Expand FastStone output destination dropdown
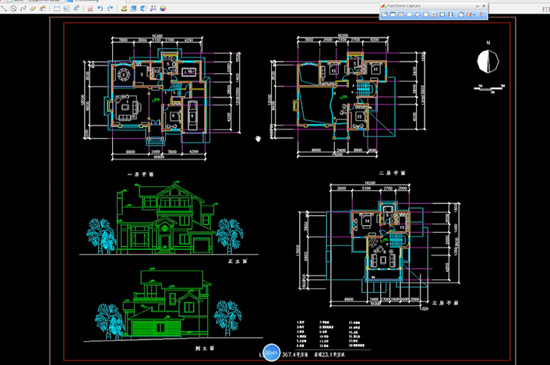 click(x=474, y=15)
